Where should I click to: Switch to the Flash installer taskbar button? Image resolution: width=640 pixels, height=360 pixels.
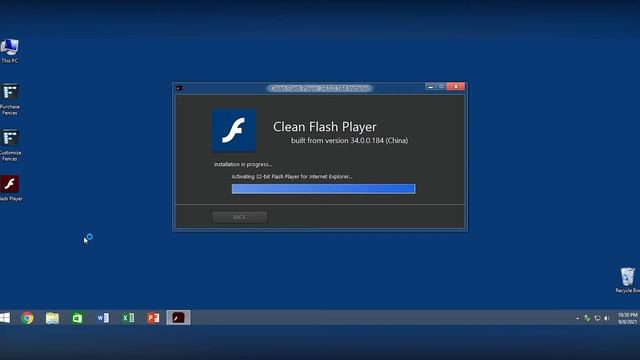178,318
